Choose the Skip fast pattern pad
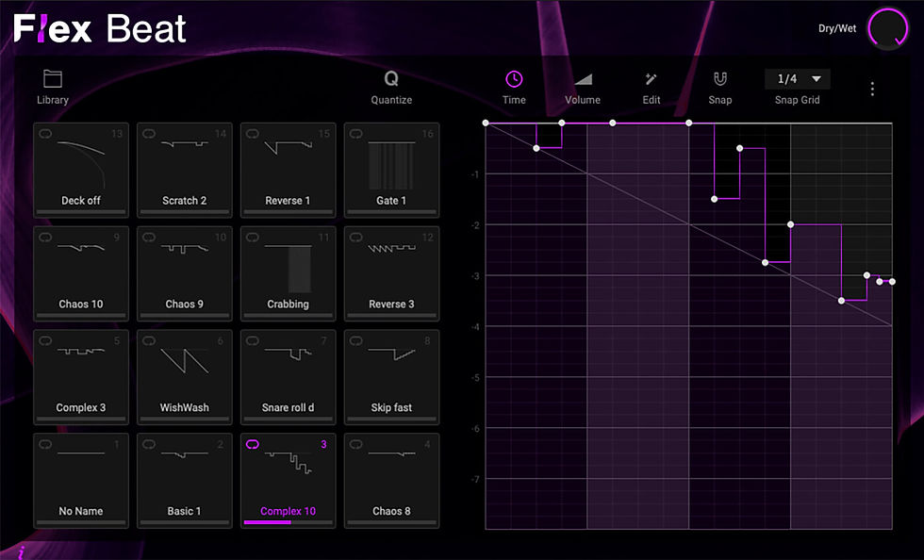Image resolution: width=924 pixels, height=560 pixels. click(391, 377)
